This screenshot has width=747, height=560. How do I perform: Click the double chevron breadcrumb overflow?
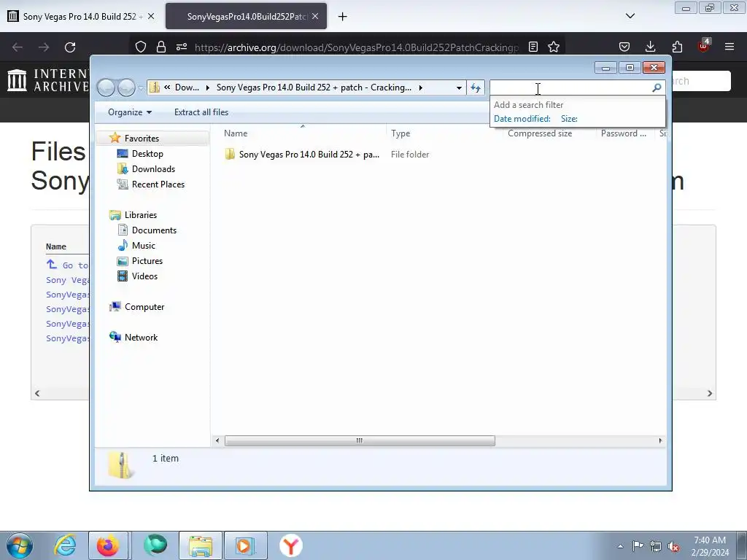tap(167, 87)
